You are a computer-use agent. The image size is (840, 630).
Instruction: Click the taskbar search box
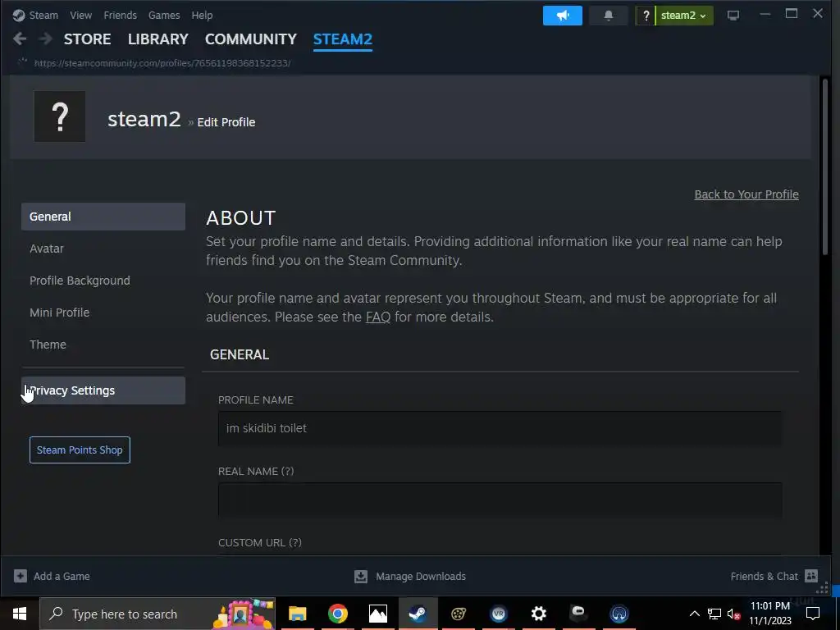click(157, 614)
